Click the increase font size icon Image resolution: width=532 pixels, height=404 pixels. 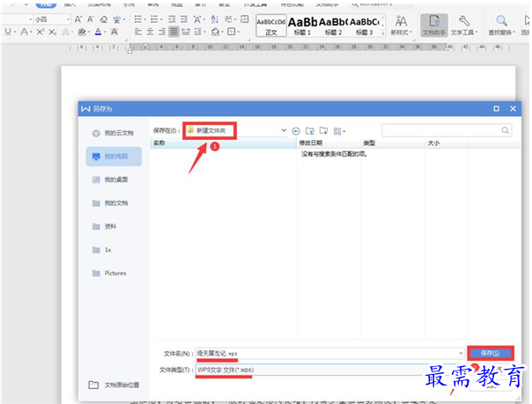78,19
